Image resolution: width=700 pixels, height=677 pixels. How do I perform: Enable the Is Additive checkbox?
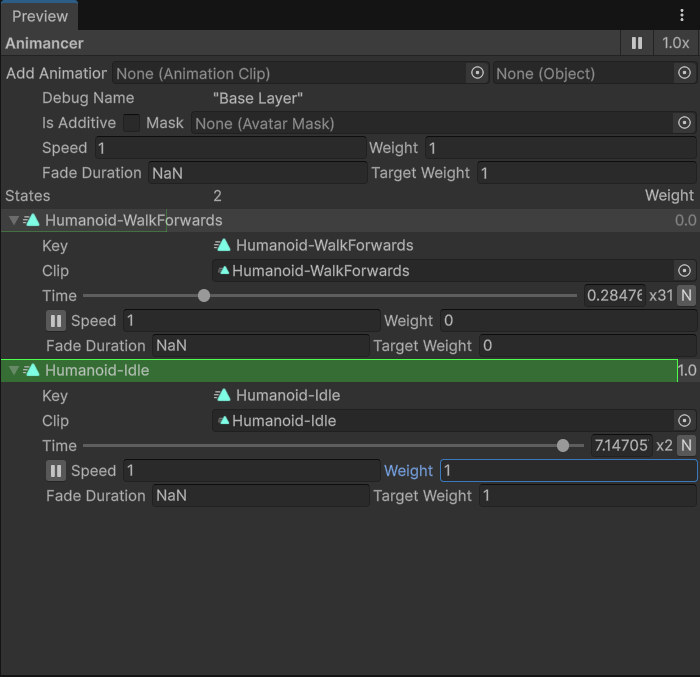click(x=132, y=123)
